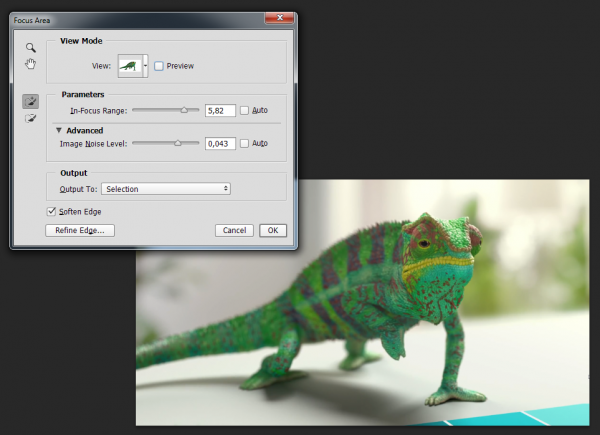600x435 pixels.
Task: Toggle Auto for In-Focus Range
Action: pos(245,110)
